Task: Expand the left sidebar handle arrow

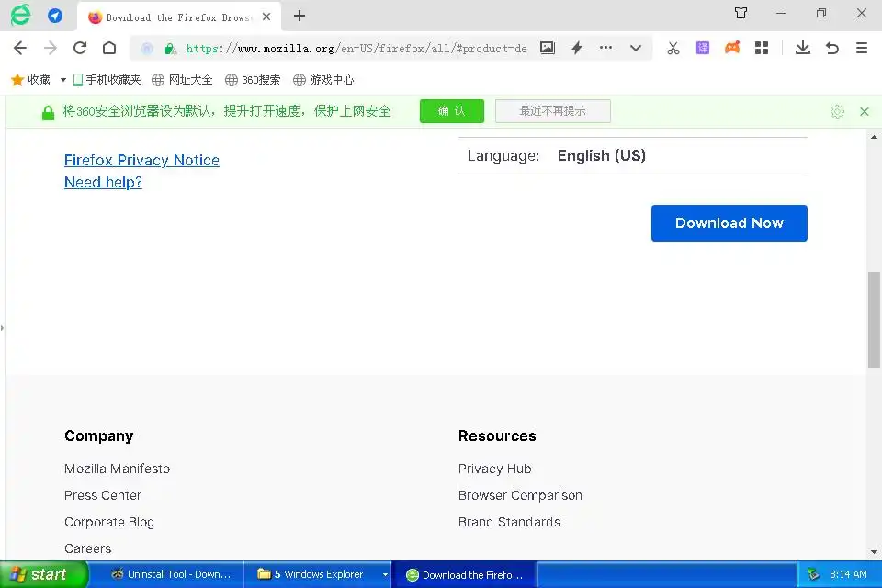Action: coord(2,327)
